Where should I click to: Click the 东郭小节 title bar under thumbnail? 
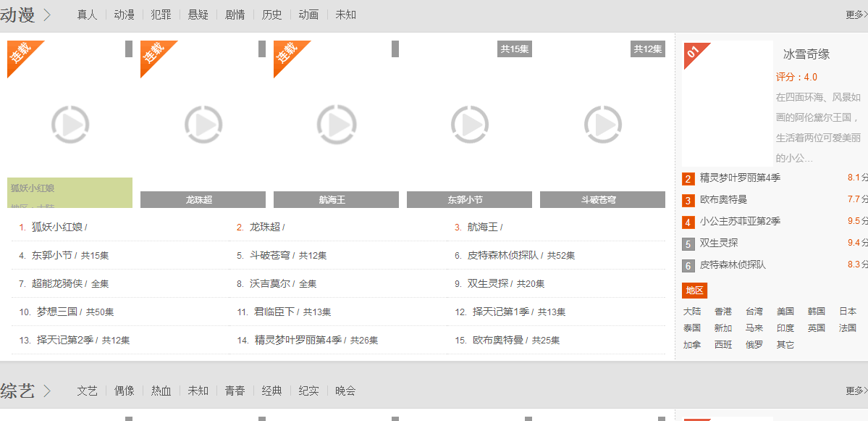[469, 199]
